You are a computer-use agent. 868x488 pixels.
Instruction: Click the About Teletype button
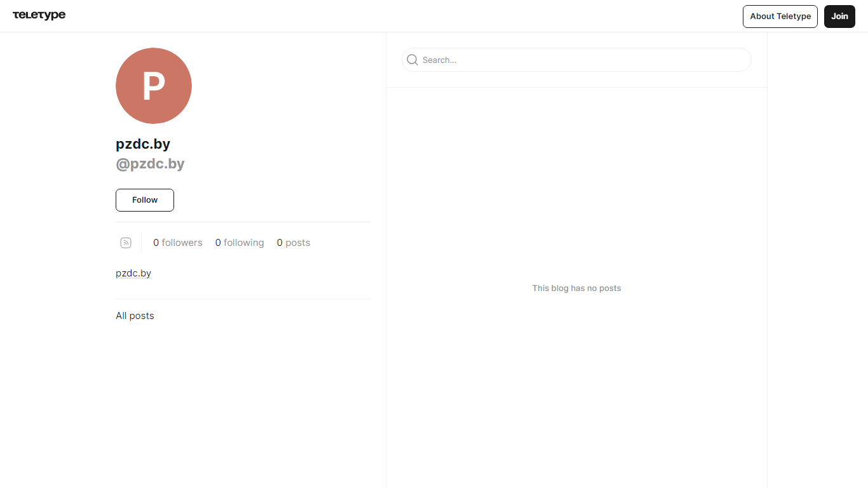(x=780, y=17)
